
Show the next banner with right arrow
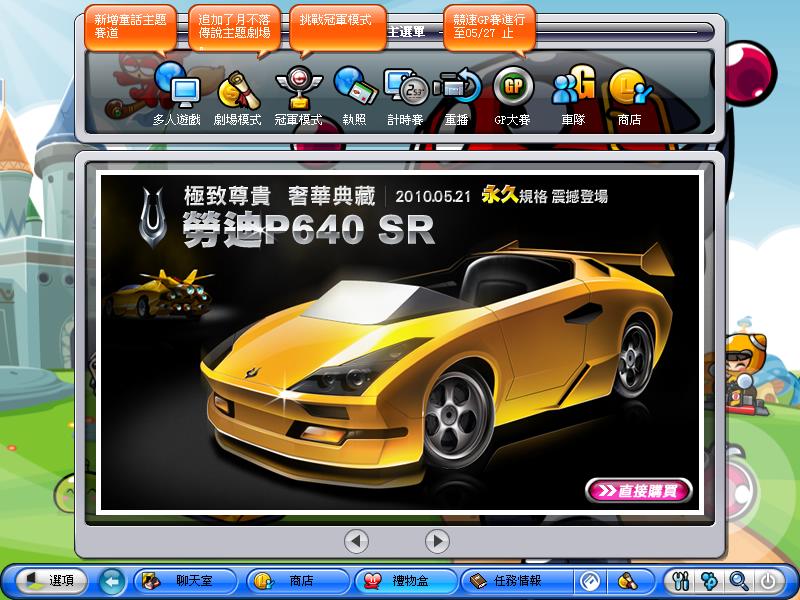coord(437,541)
